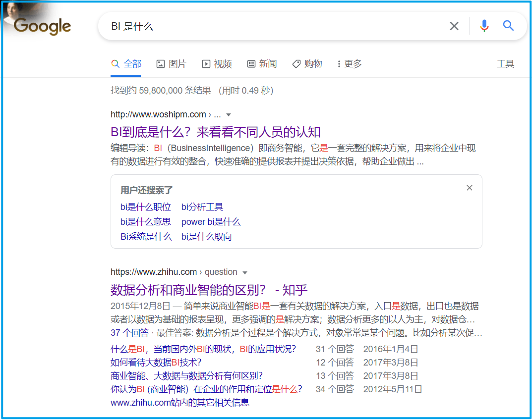Switch to the 购物 tab
Screen dimensions: 532x420
click(307, 64)
